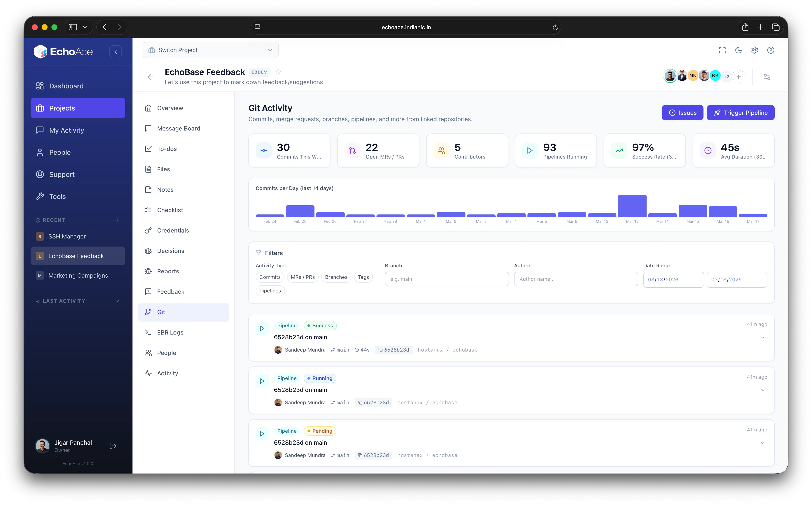Reload the page in the browser address bar
Viewport: 812px width, 505px height.
[555, 27]
